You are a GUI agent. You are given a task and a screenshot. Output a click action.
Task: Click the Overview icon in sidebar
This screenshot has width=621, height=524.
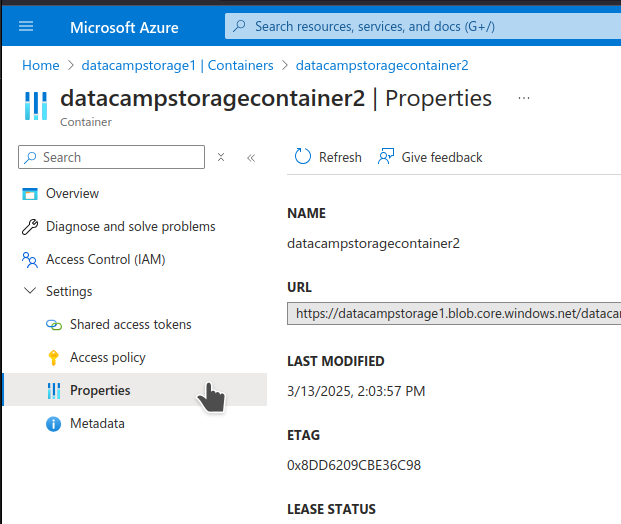tap(30, 194)
